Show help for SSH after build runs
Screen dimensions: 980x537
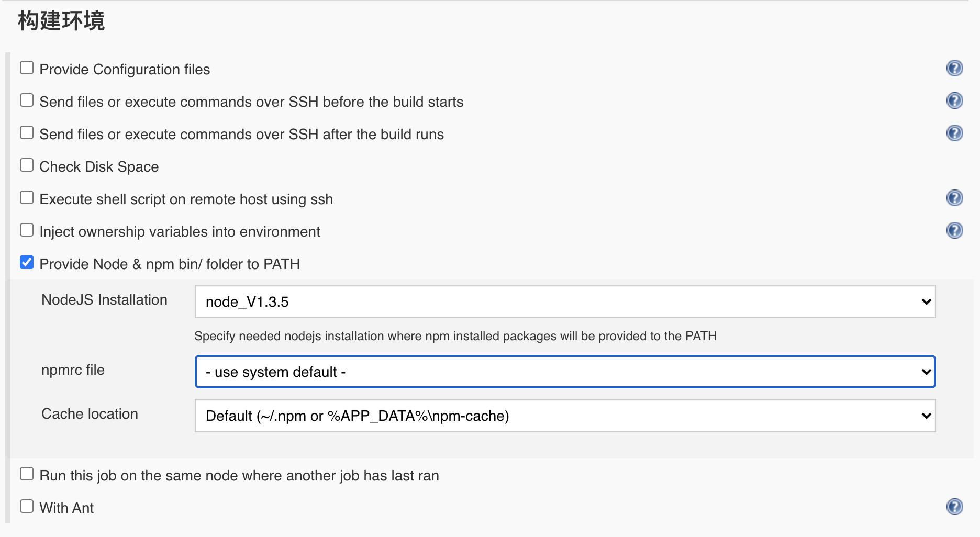coord(954,133)
